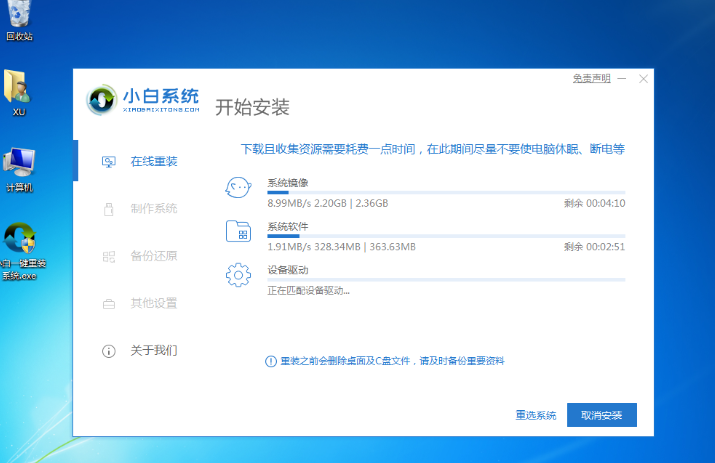Select the 计算机 desktop icon
Image resolution: width=715 pixels, height=463 pixels.
19,164
